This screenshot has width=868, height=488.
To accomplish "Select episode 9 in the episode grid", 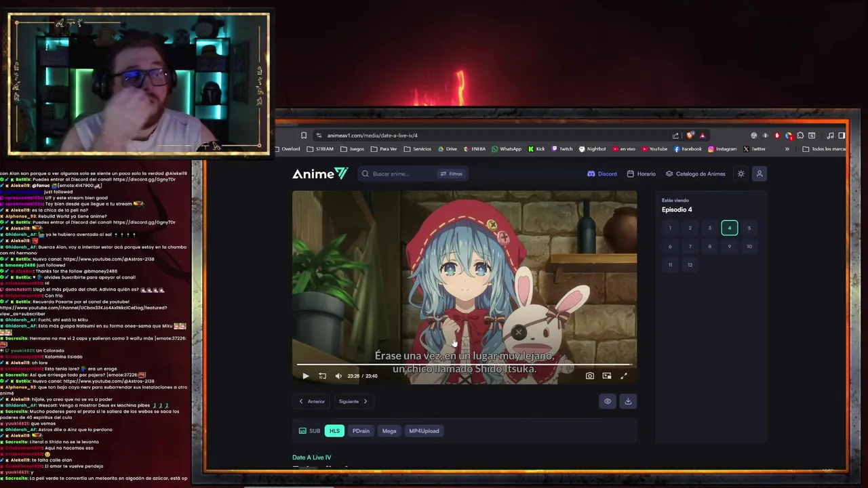I will pos(730,247).
